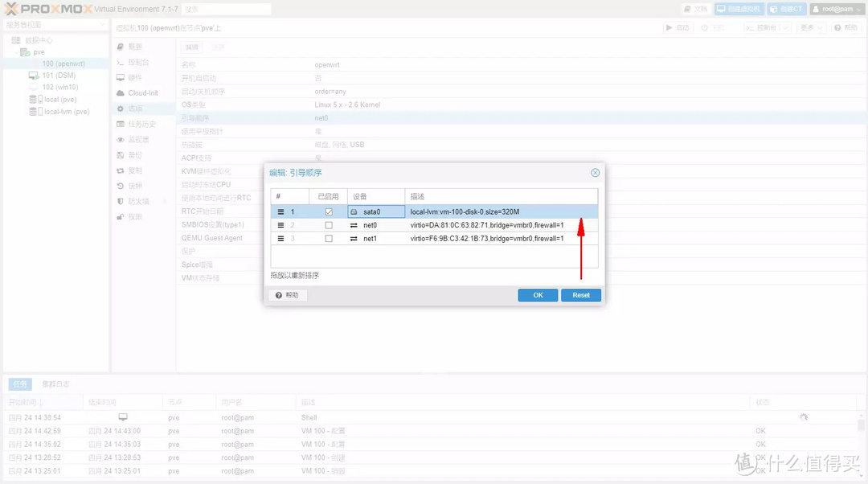Click the Proxmox logo
The image size is (868, 484).
point(47,10)
